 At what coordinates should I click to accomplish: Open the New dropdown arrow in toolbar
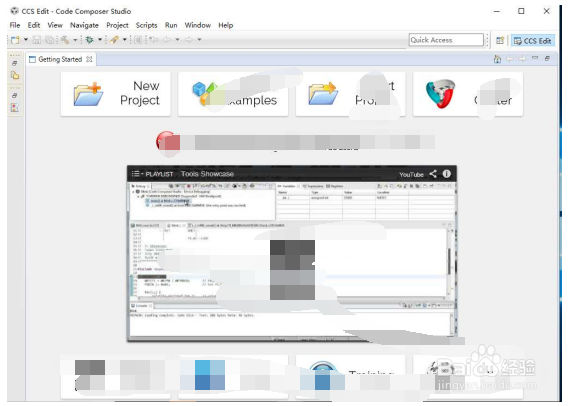click(x=26, y=40)
